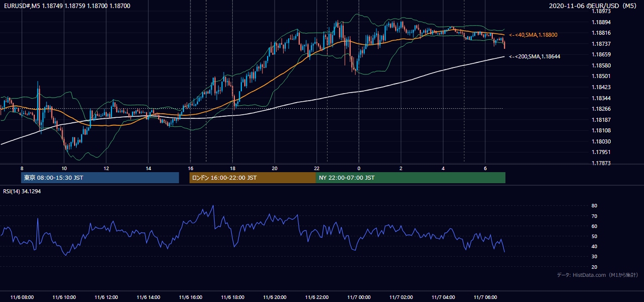Click the bottom timestamp 11/6 20:00
The height and width of the screenshot is (302, 644).
point(275,297)
